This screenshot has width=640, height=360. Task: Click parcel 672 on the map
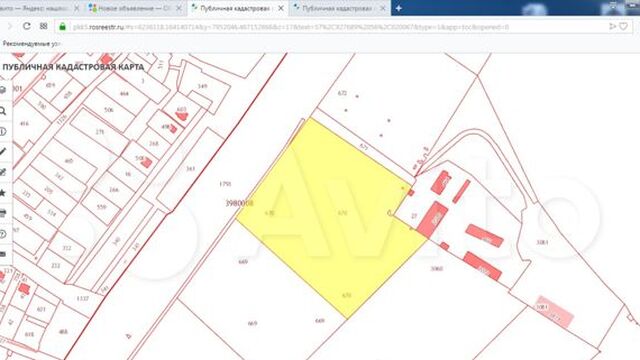(342, 93)
